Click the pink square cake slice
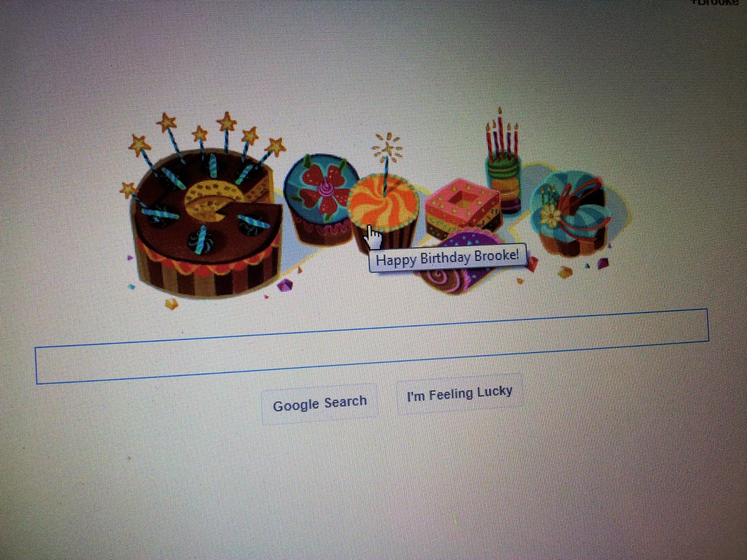This screenshot has height=560, width=747. [x=462, y=208]
